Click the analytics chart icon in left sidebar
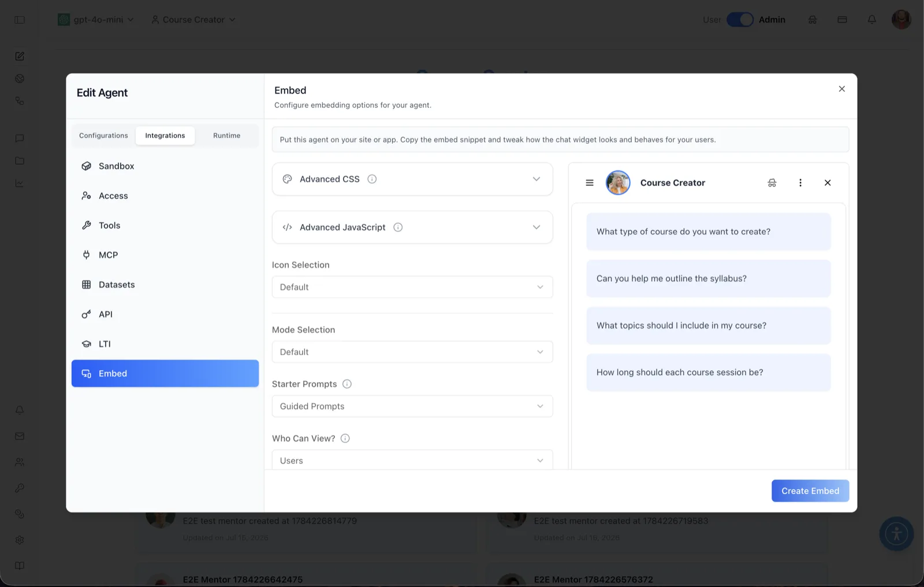 pyautogui.click(x=20, y=184)
